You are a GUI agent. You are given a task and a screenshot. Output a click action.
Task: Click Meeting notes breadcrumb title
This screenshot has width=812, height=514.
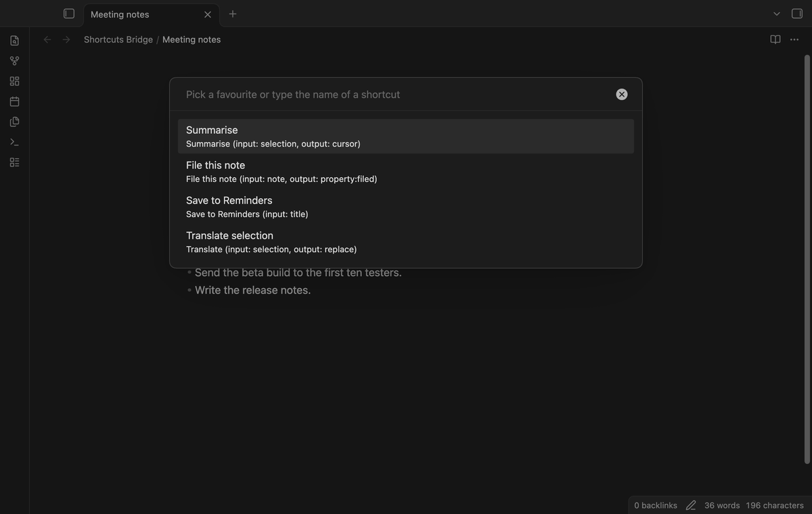[191, 39]
